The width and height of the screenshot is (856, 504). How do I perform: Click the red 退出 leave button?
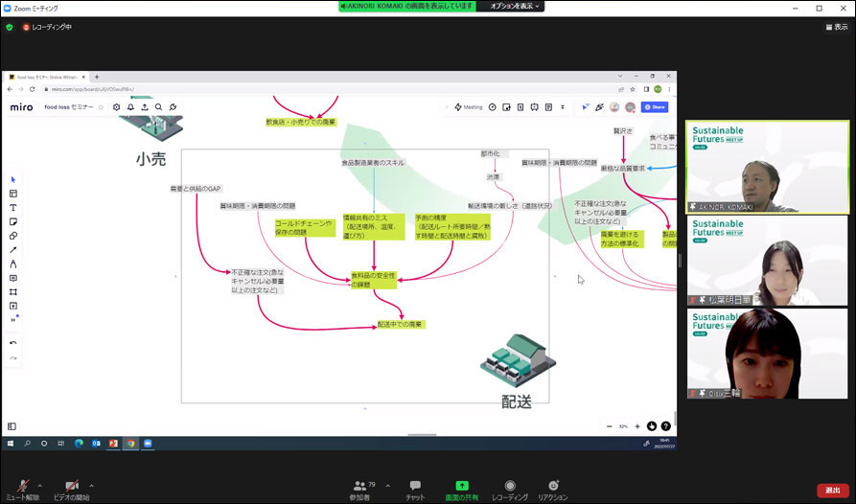click(x=833, y=491)
